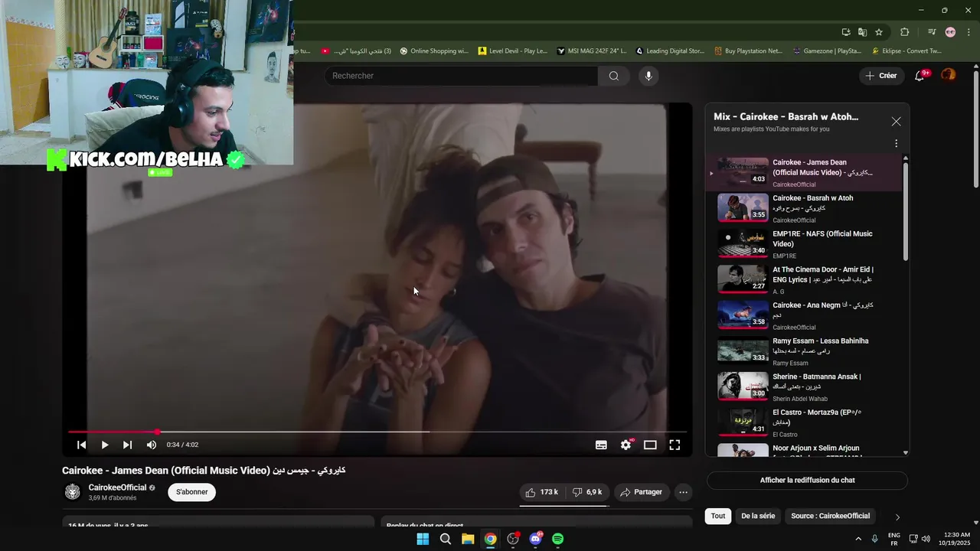Open Eklipse - Convert Tw bookmark
The image size is (980, 551).
pyautogui.click(x=907, y=51)
